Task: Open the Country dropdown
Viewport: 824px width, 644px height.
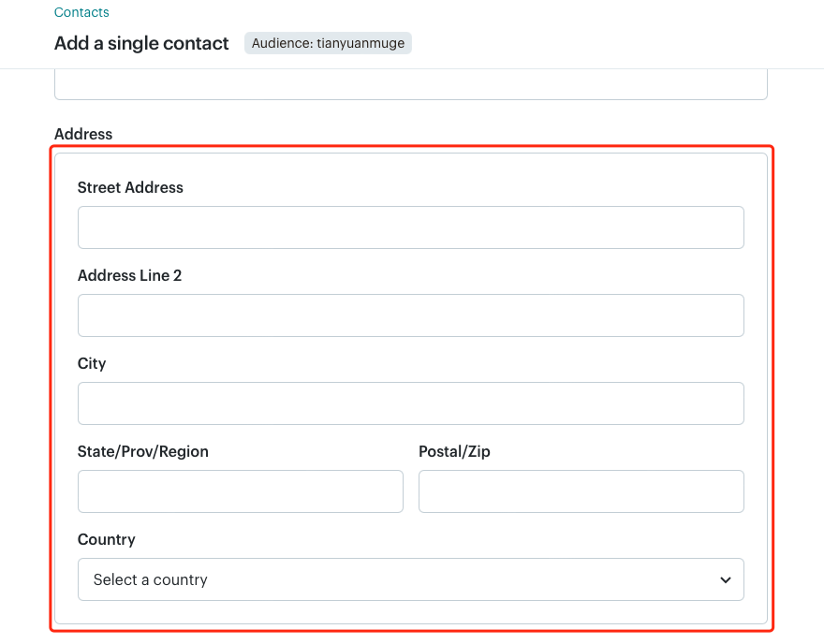Action: pyautogui.click(x=411, y=579)
